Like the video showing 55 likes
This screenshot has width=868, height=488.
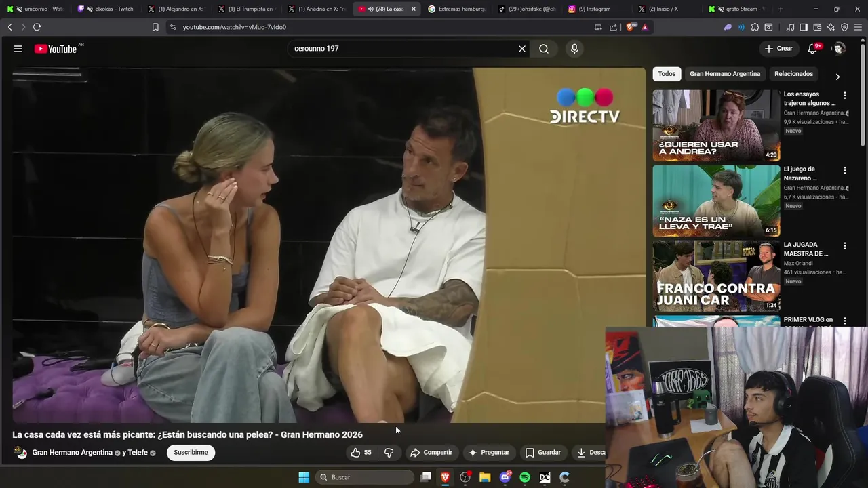click(x=361, y=453)
